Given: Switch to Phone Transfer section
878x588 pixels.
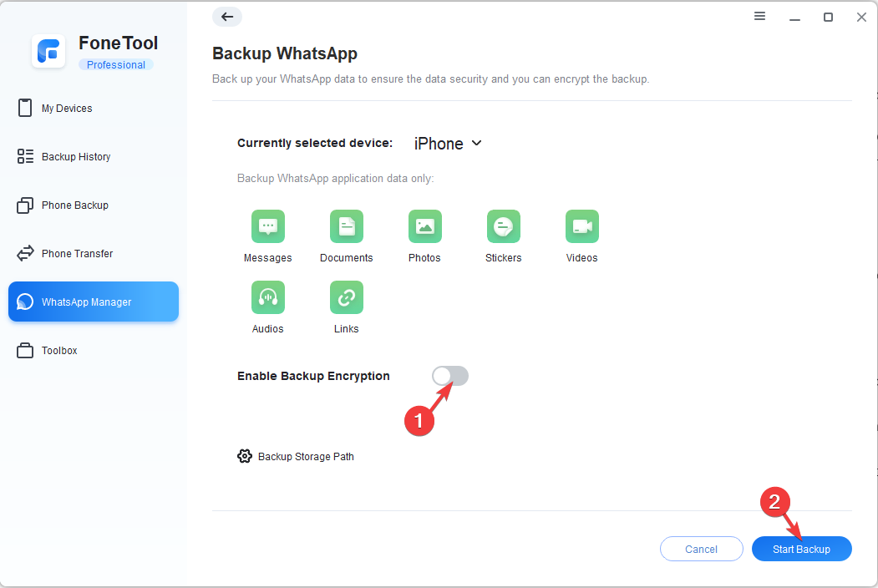Looking at the screenshot, I should click(x=94, y=254).
